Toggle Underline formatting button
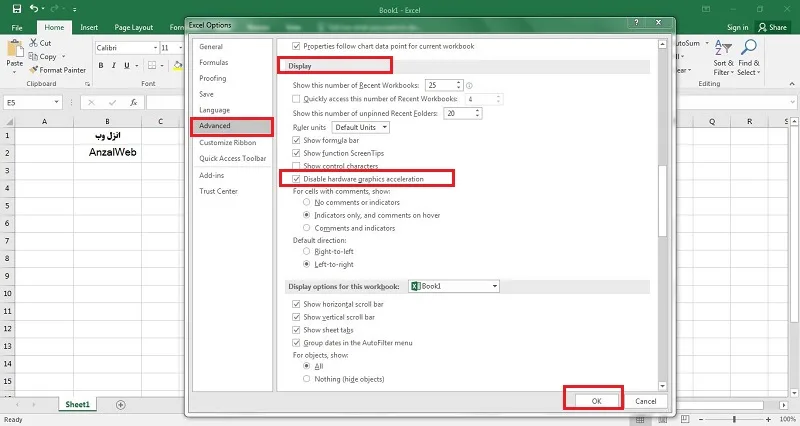Screen dimensions: 800x426 pos(127,65)
